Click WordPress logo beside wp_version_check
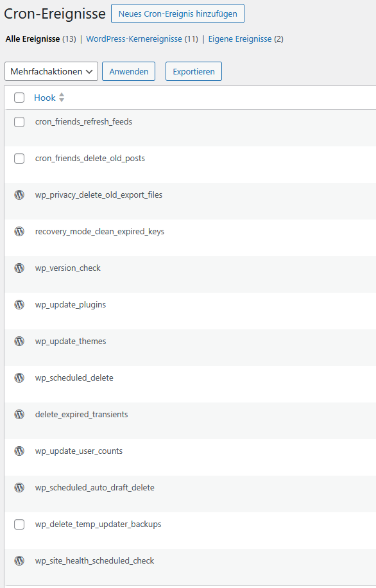This screenshot has width=376, height=588. (19, 268)
